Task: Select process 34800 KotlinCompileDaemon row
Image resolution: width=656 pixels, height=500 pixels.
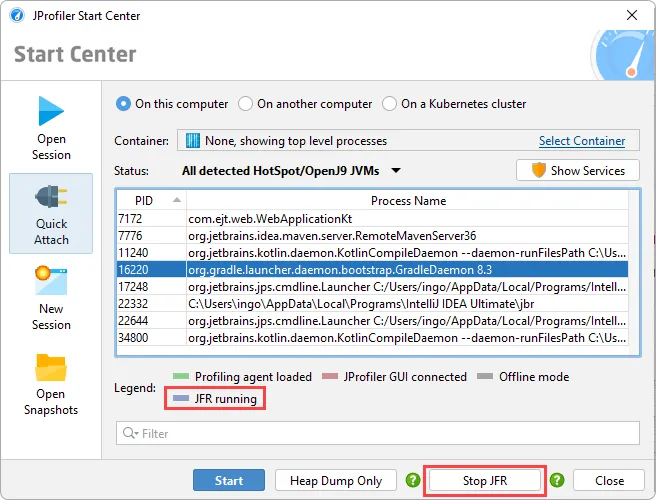Action: point(372,338)
